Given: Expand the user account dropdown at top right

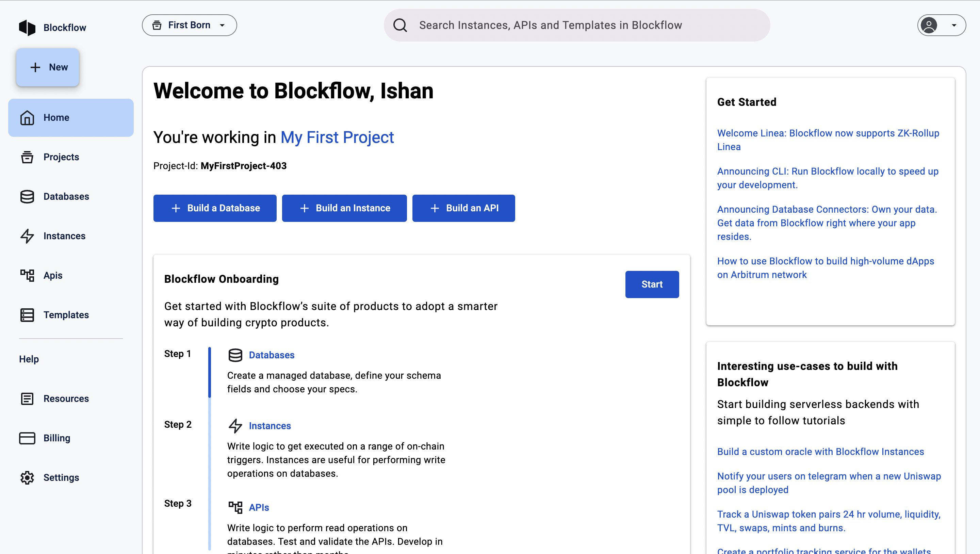Looking at the screenshot, I should click(x=941, y=25).
